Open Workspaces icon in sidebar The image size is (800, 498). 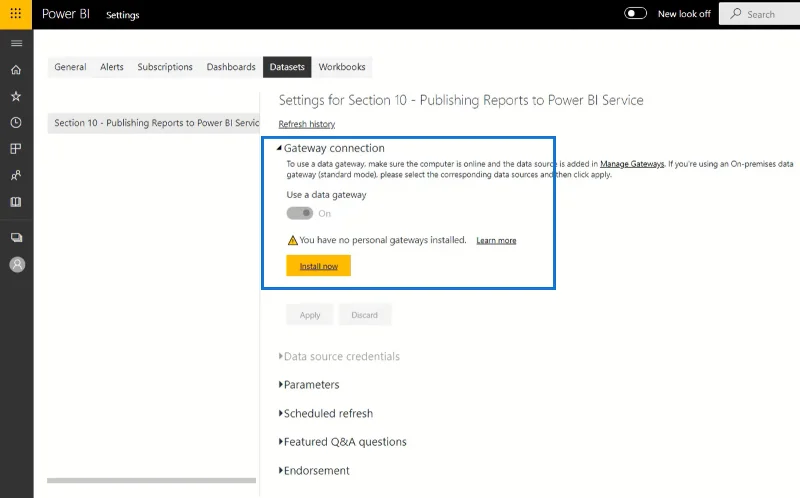coord(16,238)
